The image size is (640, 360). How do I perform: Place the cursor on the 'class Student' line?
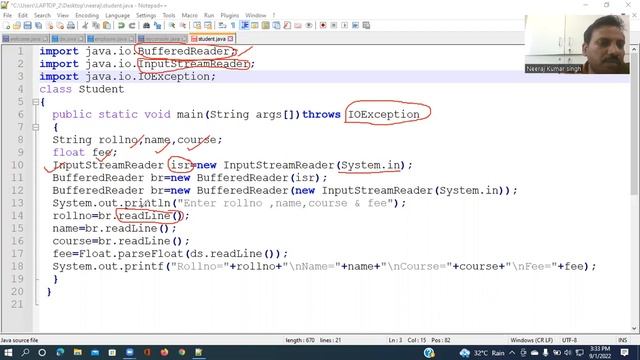[x=82, y=89]
